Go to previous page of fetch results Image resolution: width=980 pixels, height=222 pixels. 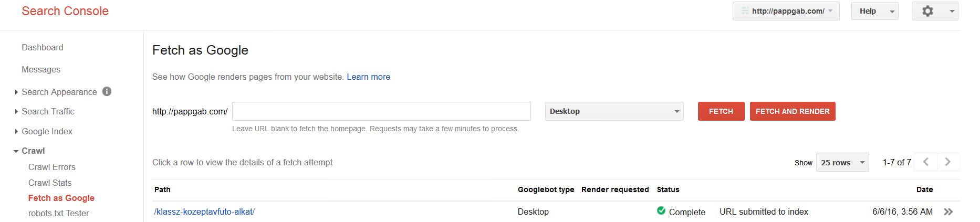click(926, 162)
